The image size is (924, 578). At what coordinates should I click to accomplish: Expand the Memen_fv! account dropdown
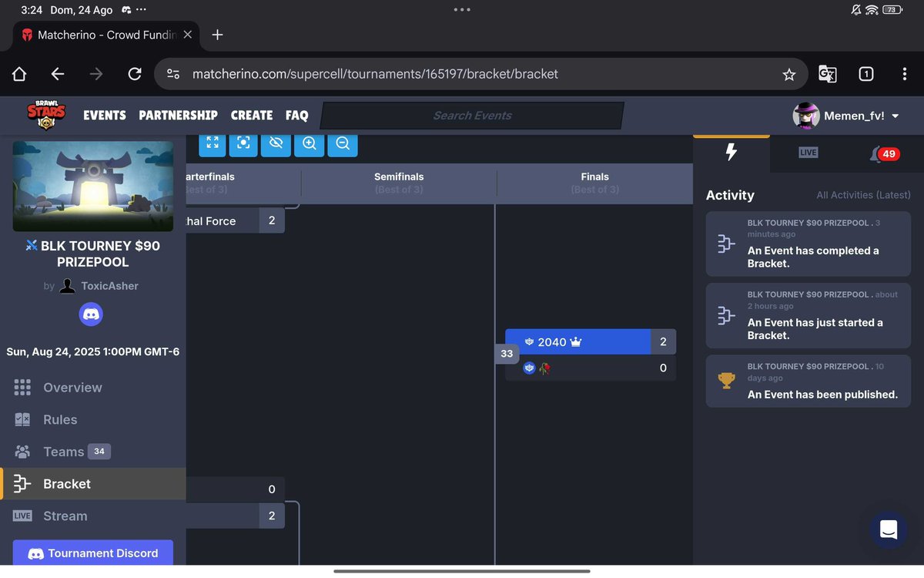point(895,116)
